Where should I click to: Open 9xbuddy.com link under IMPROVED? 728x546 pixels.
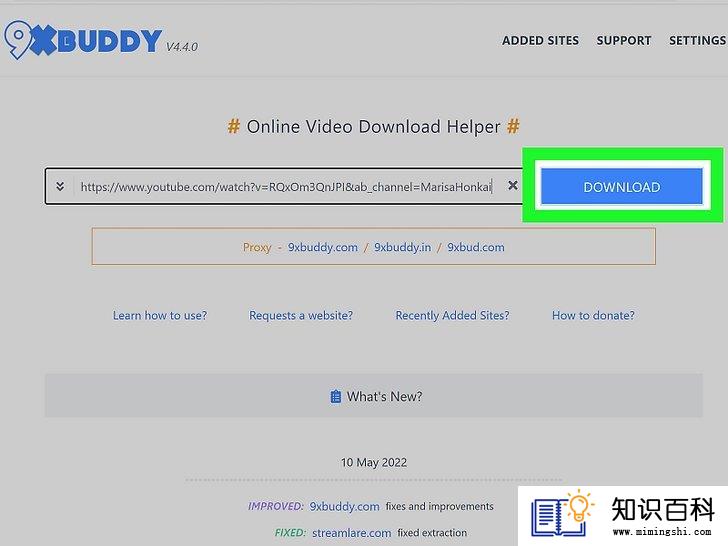click(344, 507)
